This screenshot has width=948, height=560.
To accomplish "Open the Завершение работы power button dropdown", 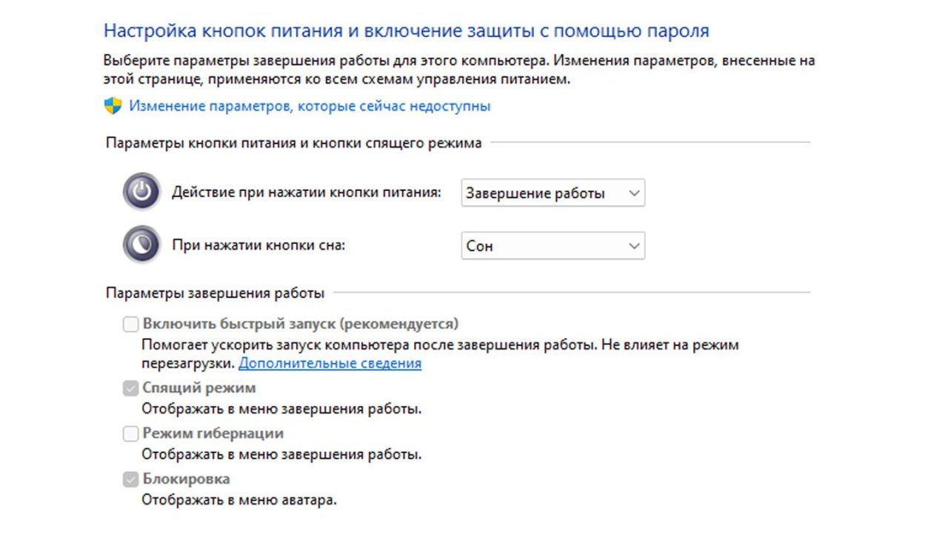I will [553, 193].
